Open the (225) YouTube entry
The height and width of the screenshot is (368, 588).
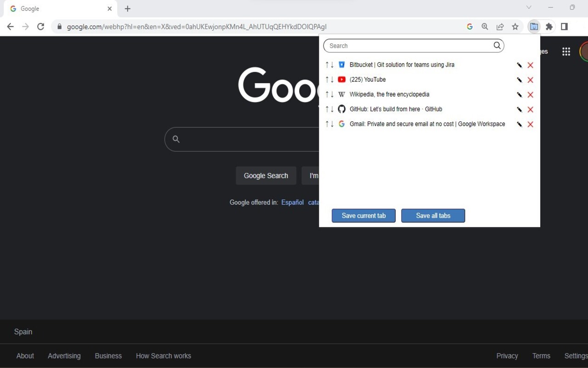367,80
